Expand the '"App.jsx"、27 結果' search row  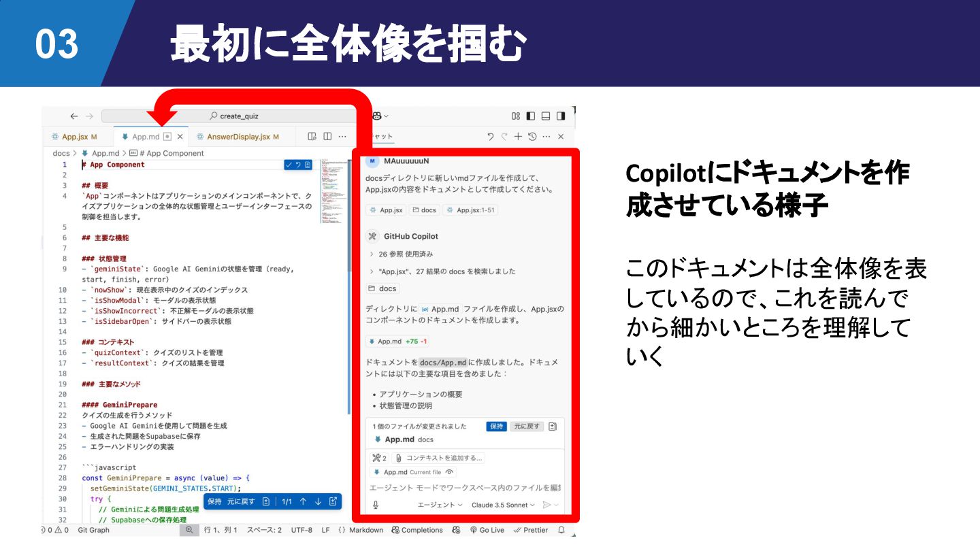442,271
